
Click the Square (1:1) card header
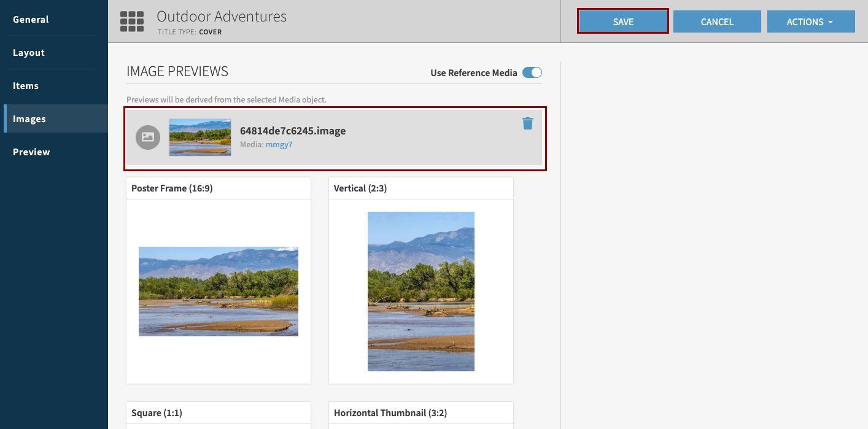[x=218, y=413]
